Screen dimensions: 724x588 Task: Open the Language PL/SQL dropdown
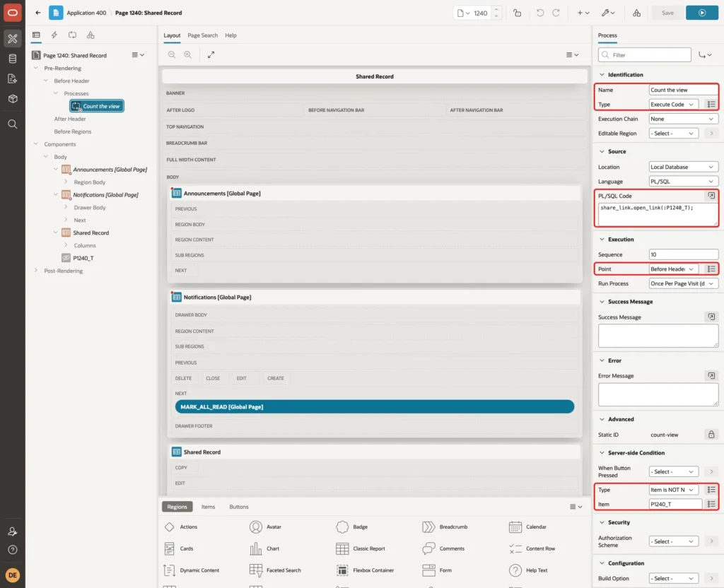pyautogui.click(x=684, y=182)
